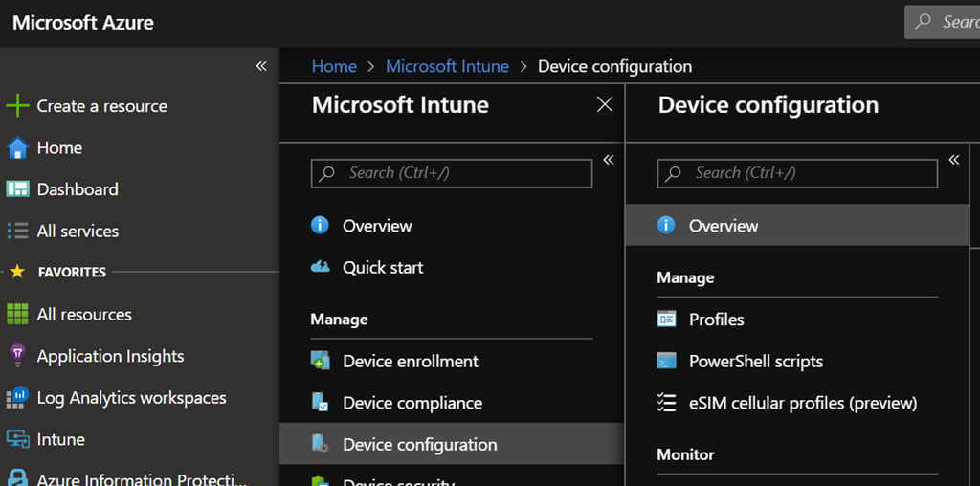The height and width of the screenshot is (486, 980).
Task: Close the Microsoft Intune blade
Action: [605, 105]
